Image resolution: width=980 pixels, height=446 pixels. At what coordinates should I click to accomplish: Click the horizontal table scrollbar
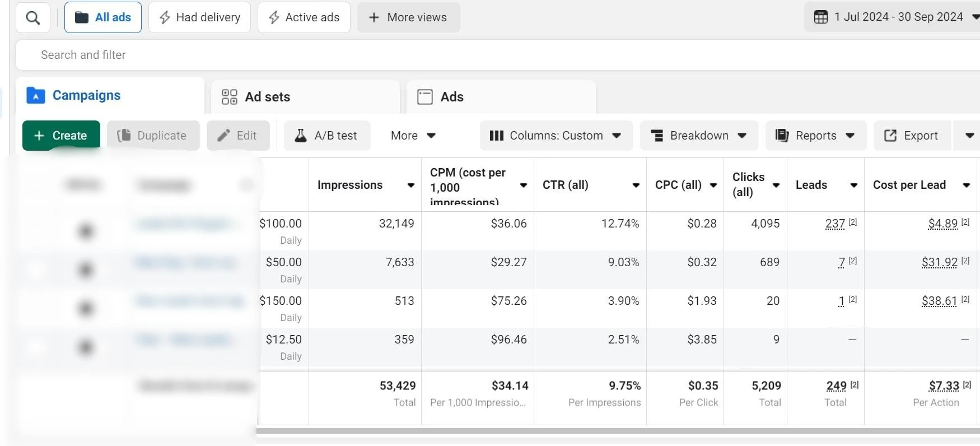coord(618,431)
